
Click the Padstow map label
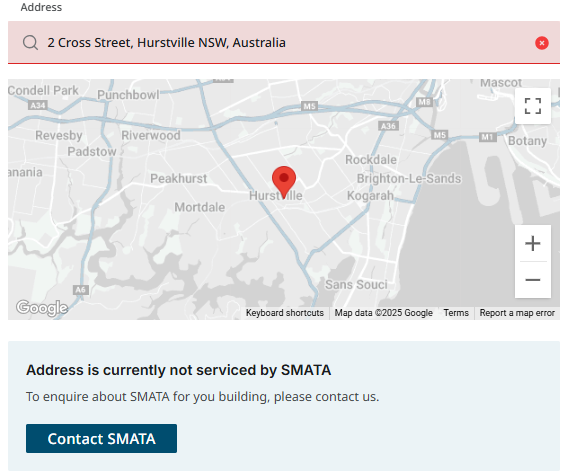coord(92,152)
